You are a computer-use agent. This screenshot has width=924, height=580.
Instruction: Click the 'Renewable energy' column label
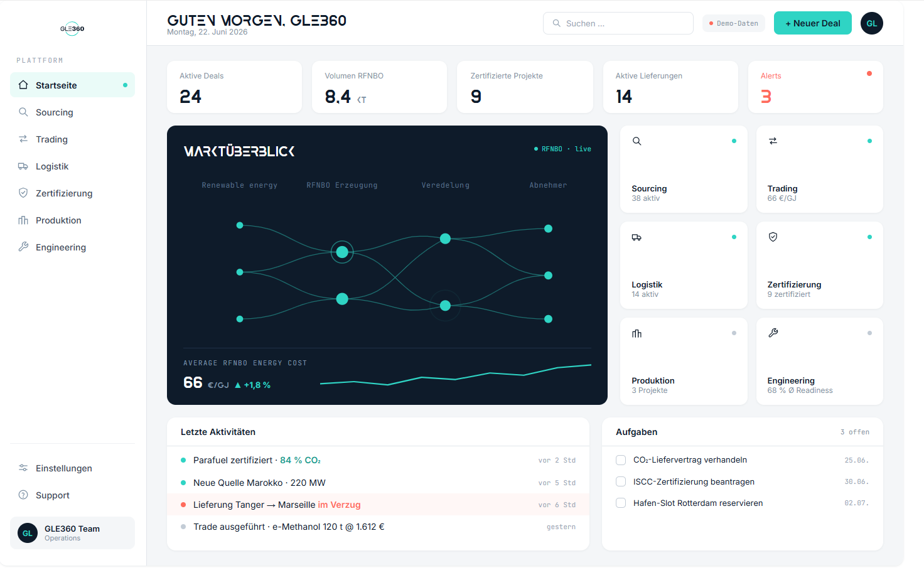point(239,185)
